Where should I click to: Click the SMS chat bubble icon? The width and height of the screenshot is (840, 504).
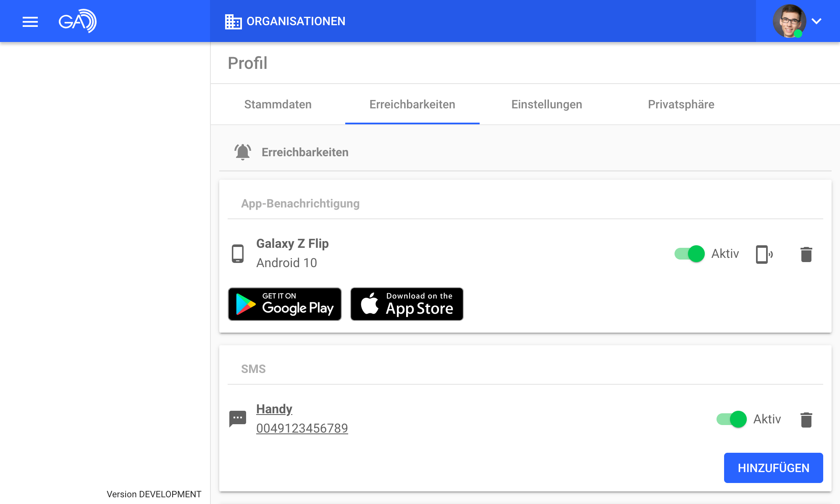238,419
